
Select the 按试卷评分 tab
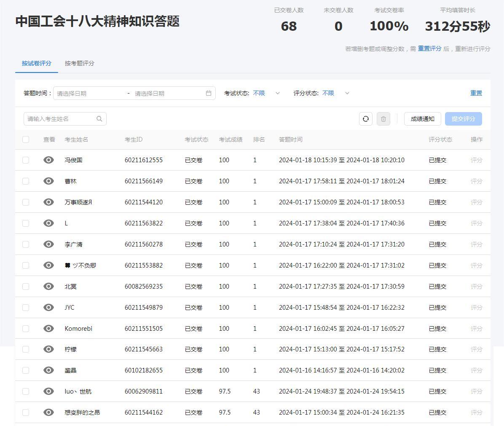click(36, 63)
